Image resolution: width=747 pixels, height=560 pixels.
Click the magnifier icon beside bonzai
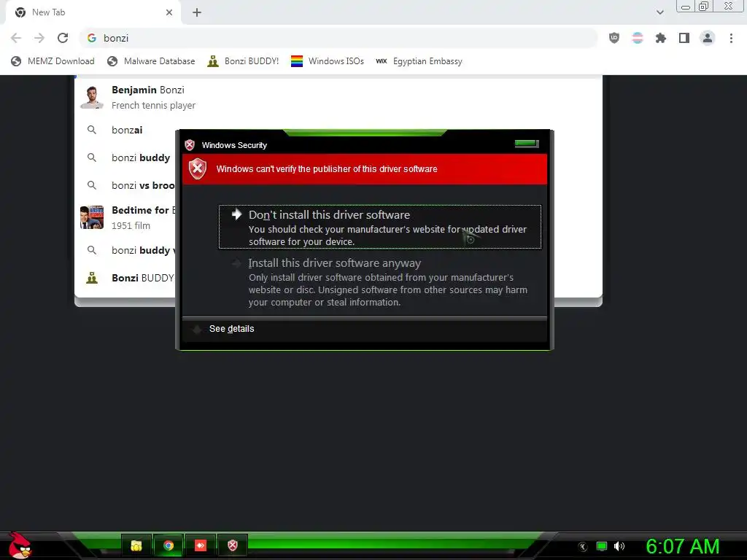tap(92, 130)
